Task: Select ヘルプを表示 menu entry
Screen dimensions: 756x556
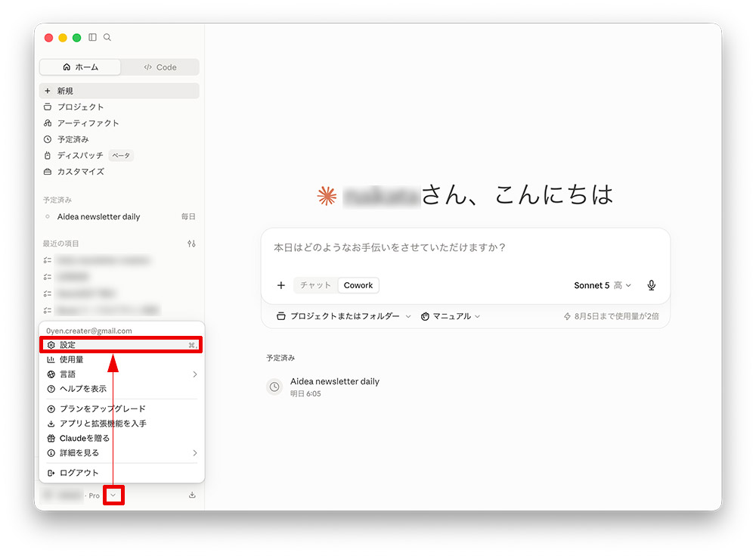Action: [x=121, y=389]
